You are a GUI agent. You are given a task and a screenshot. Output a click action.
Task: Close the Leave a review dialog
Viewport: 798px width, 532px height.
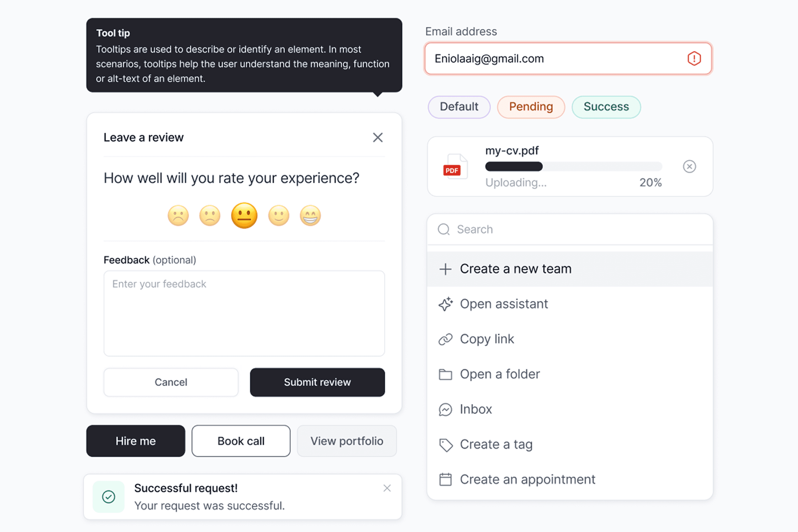click(378, 137)
